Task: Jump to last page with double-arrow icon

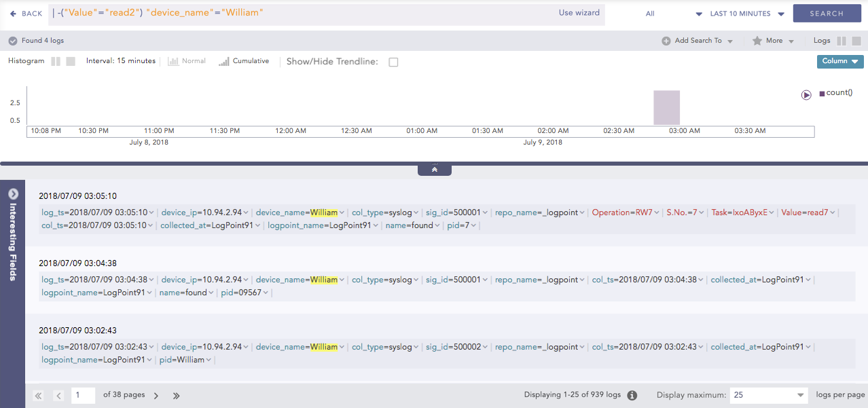Action: (x=177, y=396)
